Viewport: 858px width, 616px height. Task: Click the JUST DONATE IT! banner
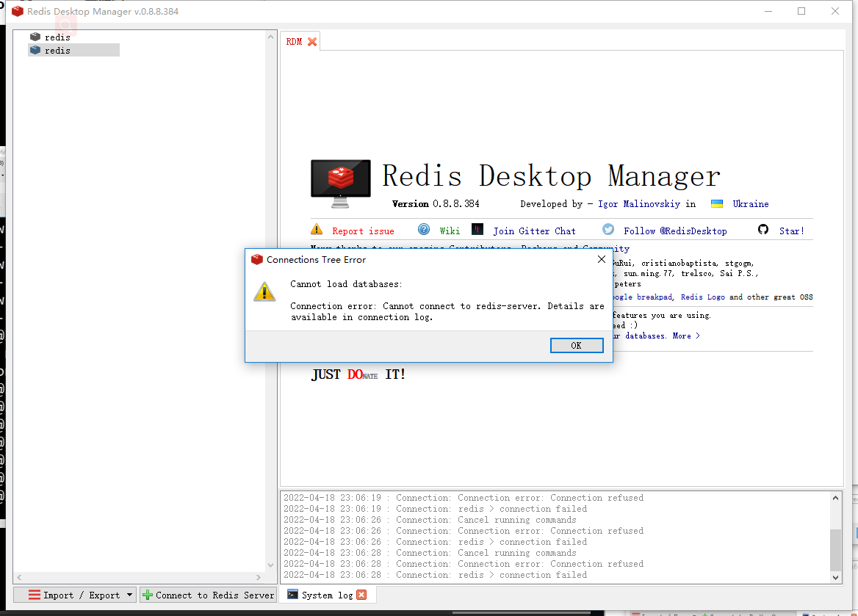tap(358, 374)
